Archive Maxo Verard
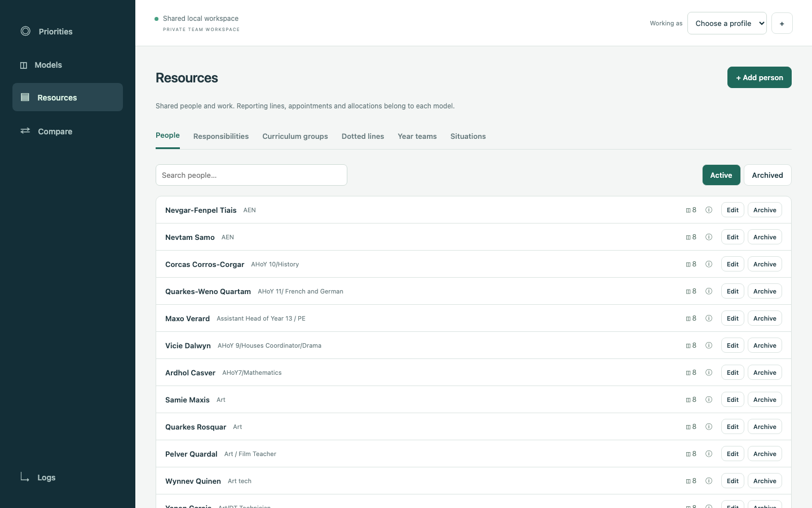The height and width of the screenshot is (508, 812). point(765,318)
